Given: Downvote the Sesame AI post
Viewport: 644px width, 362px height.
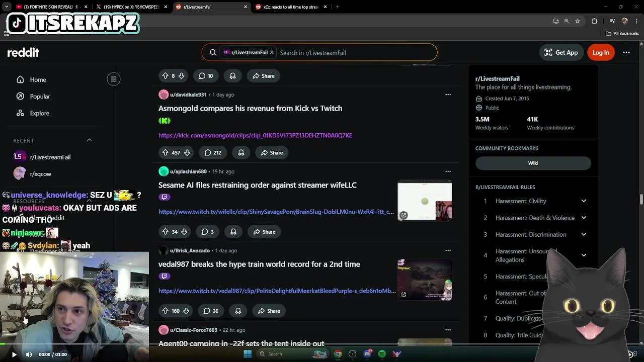Looking at the screenshot, I should [184, 232].
